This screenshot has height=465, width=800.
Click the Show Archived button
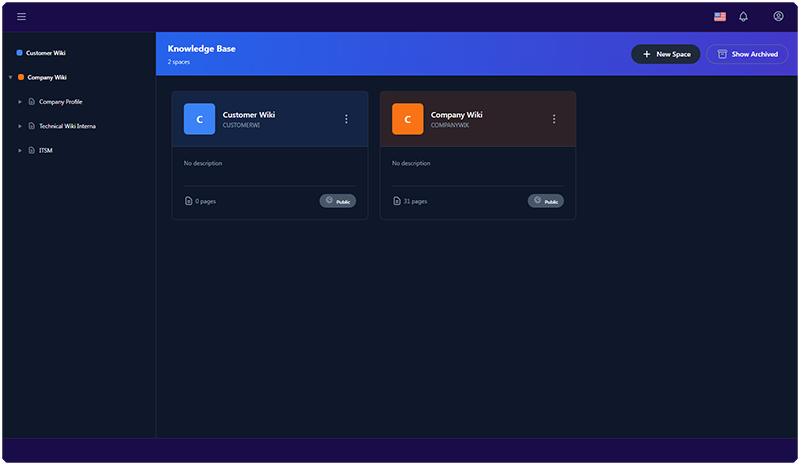(747, 54)
